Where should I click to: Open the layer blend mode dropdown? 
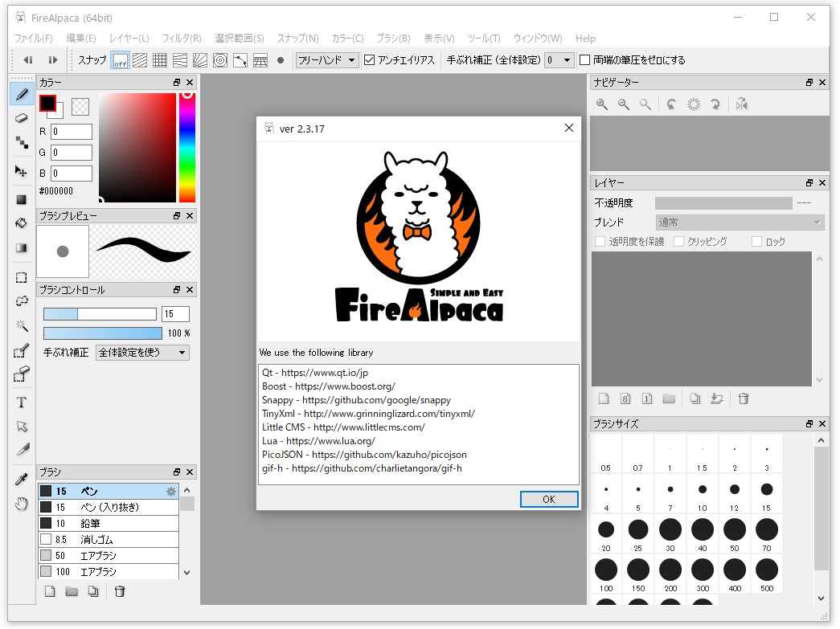tap(740, 222)
